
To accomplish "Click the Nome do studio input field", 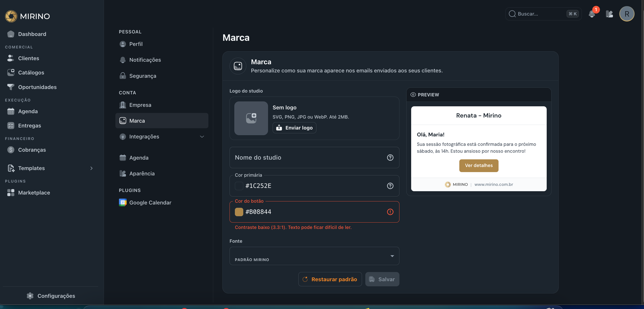I will click(x=314, y=158).
